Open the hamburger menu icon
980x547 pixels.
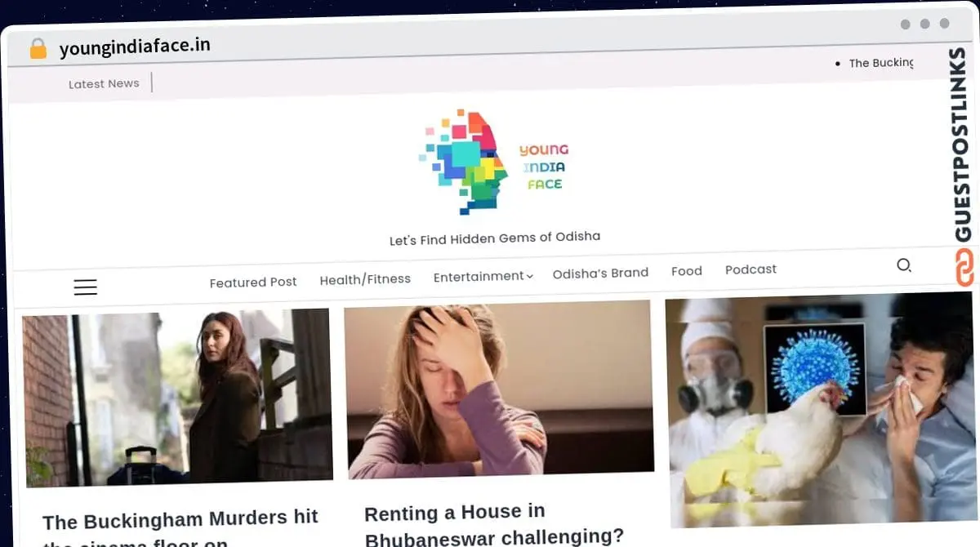point(85,287)
